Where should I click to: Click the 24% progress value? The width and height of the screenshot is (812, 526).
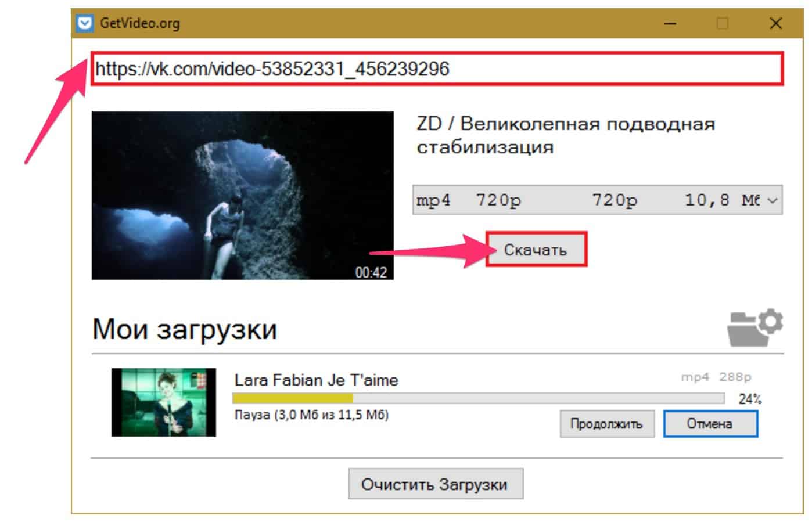point(750,399)
